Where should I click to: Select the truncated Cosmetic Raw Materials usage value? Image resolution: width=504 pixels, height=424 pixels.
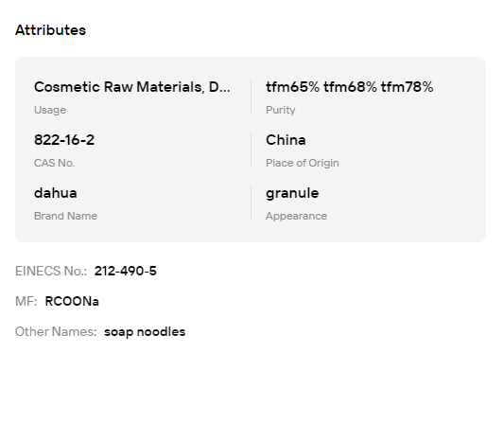click(x=132, y=87)
